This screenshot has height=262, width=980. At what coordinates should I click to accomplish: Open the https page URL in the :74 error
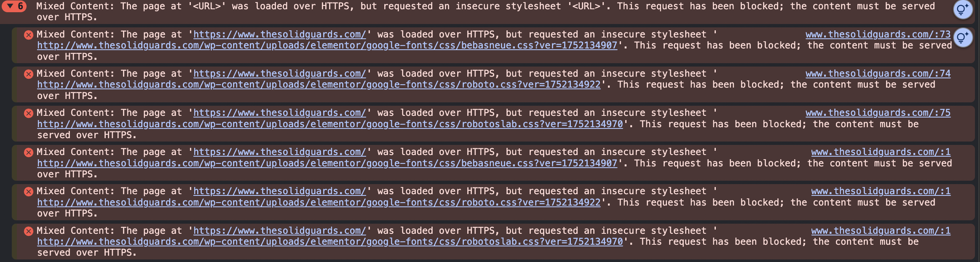click(x=280, y=74)
